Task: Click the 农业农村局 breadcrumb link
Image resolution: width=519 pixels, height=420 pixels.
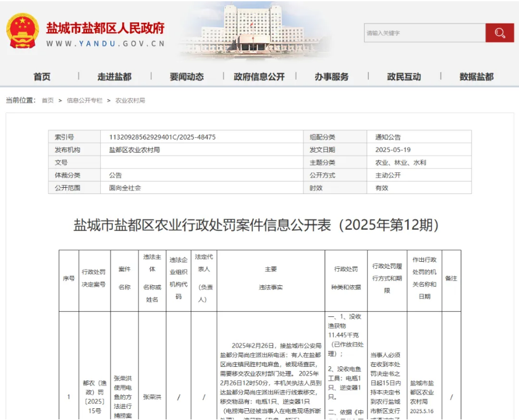Action: point(130,100)
